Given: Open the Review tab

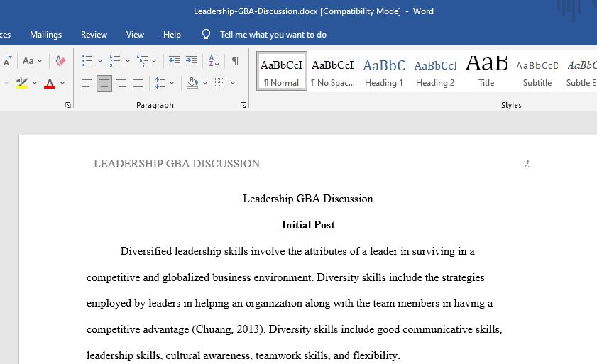Looking at the screenshot, I should (x=94, y=35).
